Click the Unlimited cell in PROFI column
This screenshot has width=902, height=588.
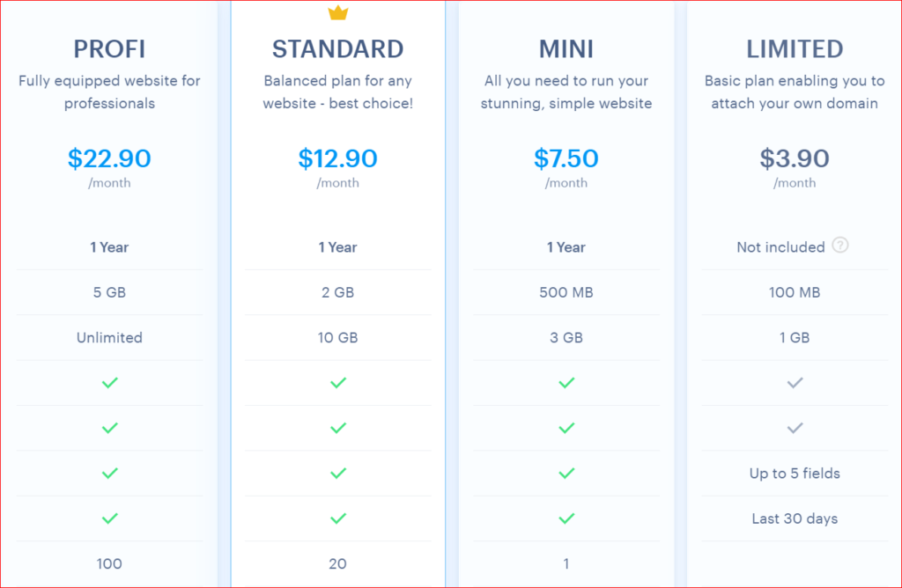pyautogui.click(x=109, y=337)
